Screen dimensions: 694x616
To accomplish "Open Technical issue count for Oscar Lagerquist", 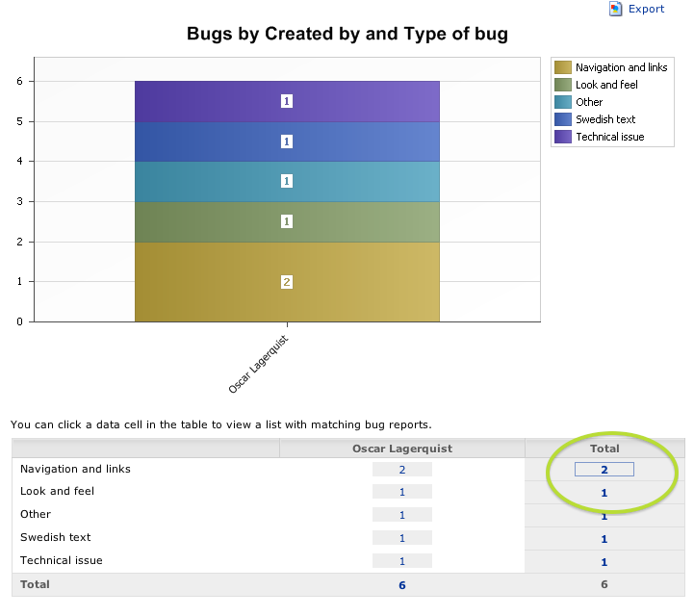I will (402, 561).
